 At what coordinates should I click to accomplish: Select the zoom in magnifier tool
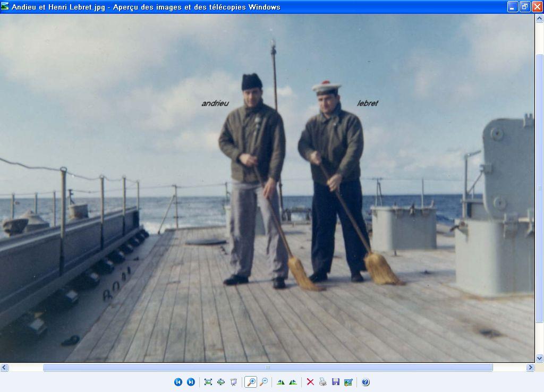pos(251,382)
